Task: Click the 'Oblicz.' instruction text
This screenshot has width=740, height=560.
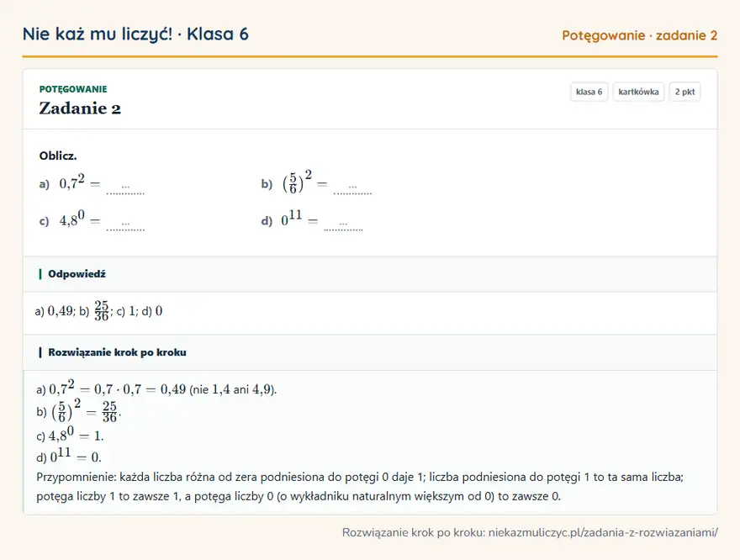Action: 58,156
